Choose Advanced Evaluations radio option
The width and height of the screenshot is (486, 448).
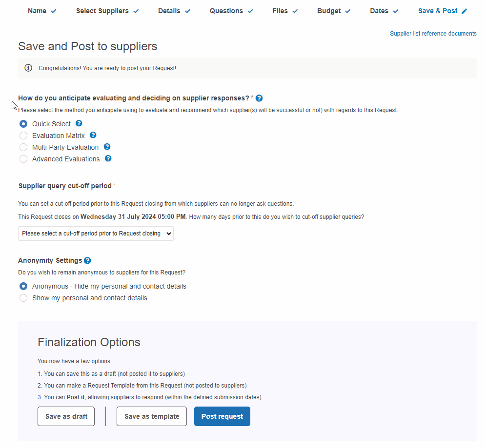coord(23,159)
